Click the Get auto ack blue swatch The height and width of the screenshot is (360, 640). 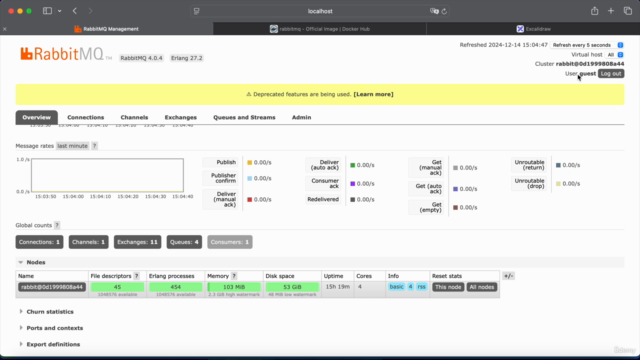tap(456, 189)
